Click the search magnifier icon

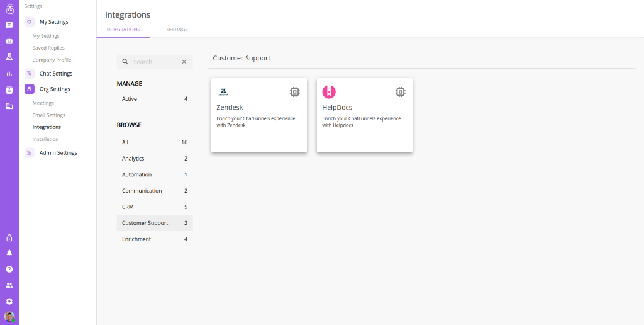(125, 62)
